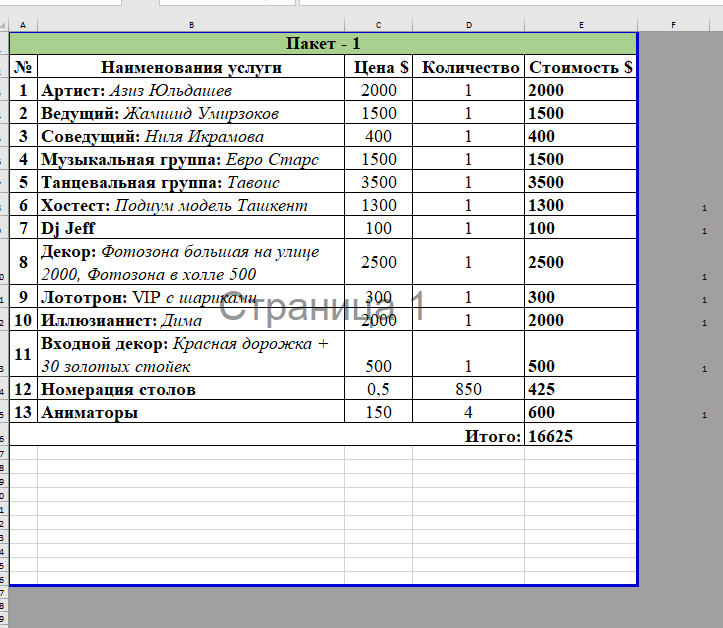Select column E header

point(581,25)
